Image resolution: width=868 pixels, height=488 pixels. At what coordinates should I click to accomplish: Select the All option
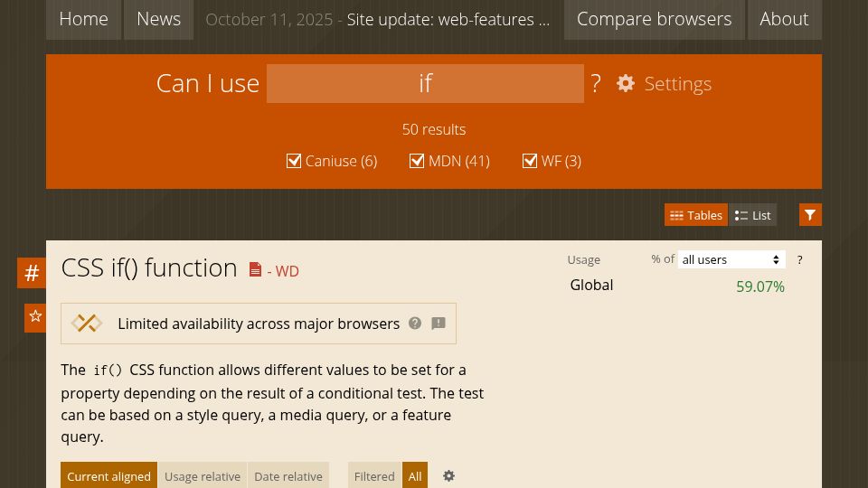pos(415,476)
